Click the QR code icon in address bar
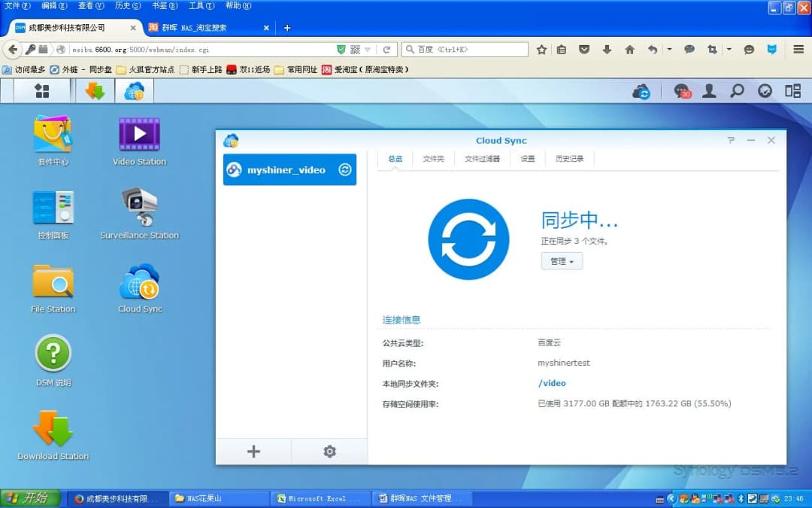 (x=355, y=50)
